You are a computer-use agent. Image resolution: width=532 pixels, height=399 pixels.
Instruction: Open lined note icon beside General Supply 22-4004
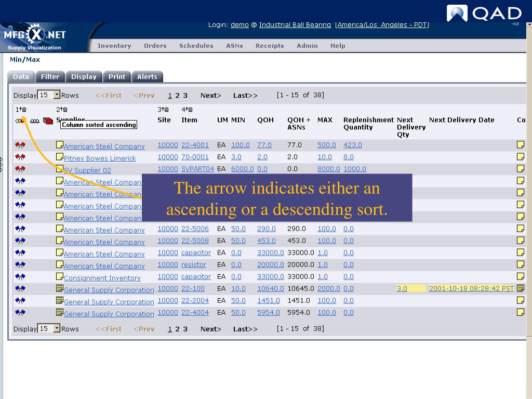[60, 312]
